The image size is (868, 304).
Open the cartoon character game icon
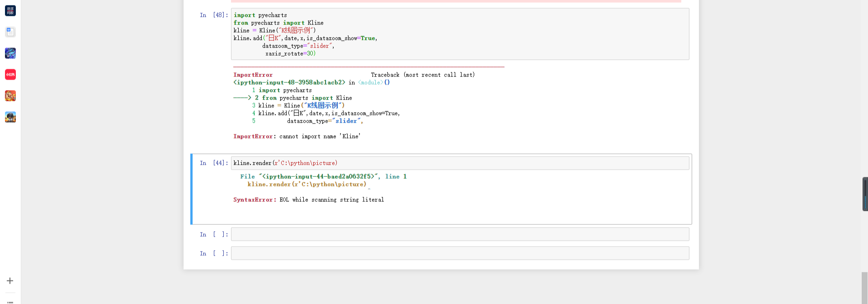10,96
